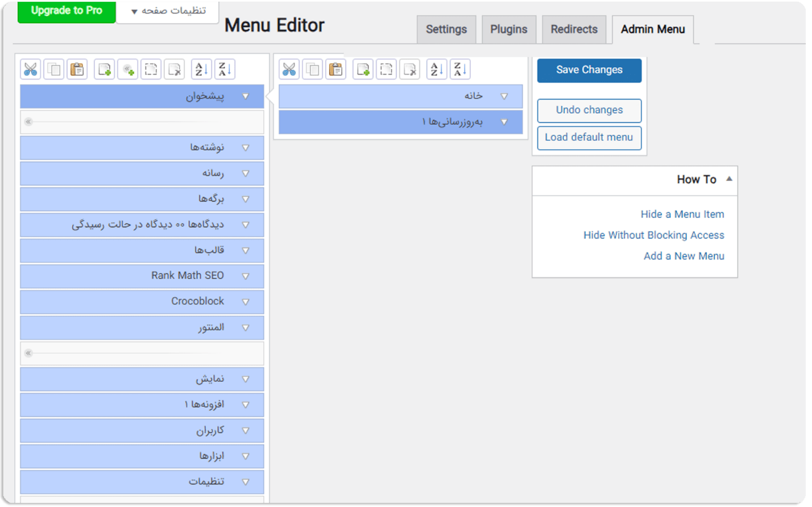
Task: Click the New Item icon in the left toolbar
Action: 104,68
